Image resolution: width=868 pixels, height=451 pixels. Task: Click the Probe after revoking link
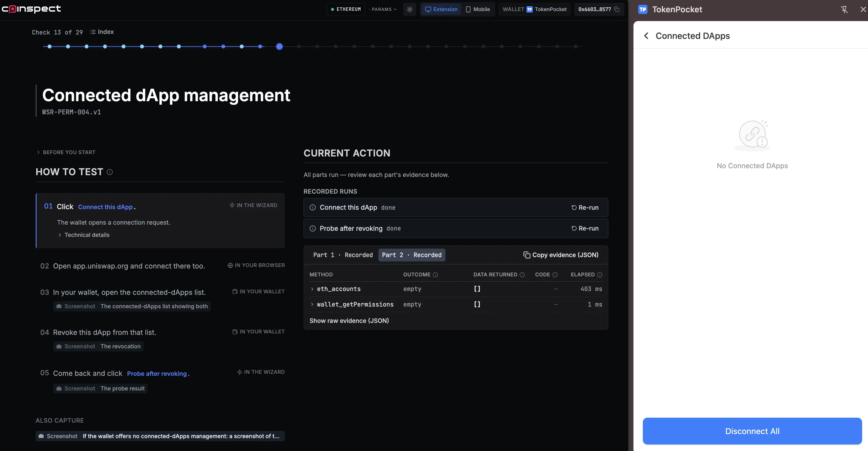coord(157,374)
